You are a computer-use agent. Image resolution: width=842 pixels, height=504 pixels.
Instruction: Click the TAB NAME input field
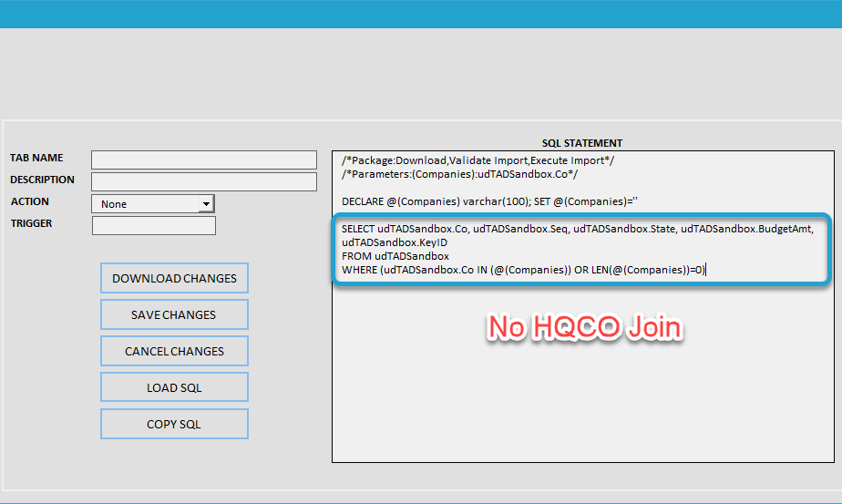click(x=204, y=160)
